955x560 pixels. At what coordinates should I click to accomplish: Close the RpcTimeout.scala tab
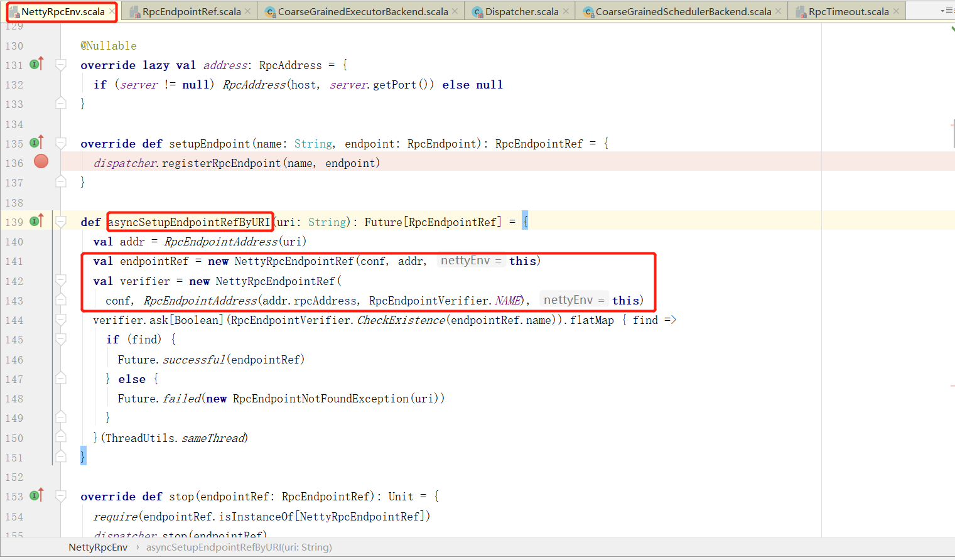[896, 11]
